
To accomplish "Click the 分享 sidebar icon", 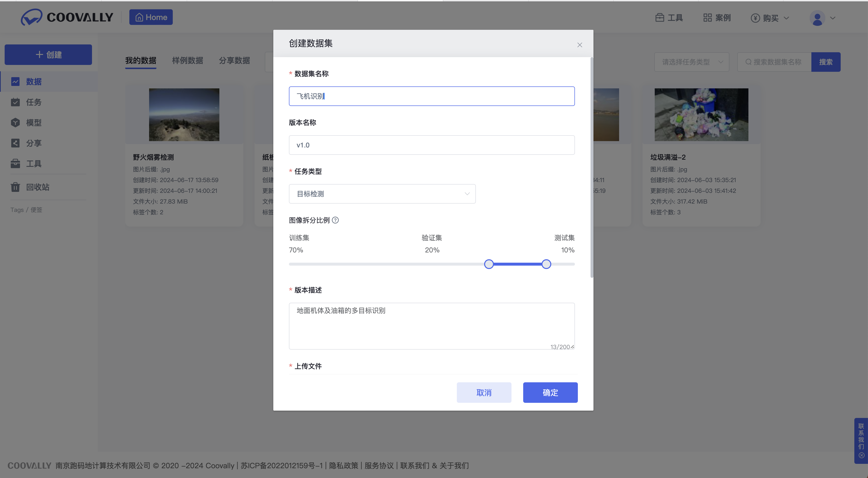I will (x=15, y=143).
